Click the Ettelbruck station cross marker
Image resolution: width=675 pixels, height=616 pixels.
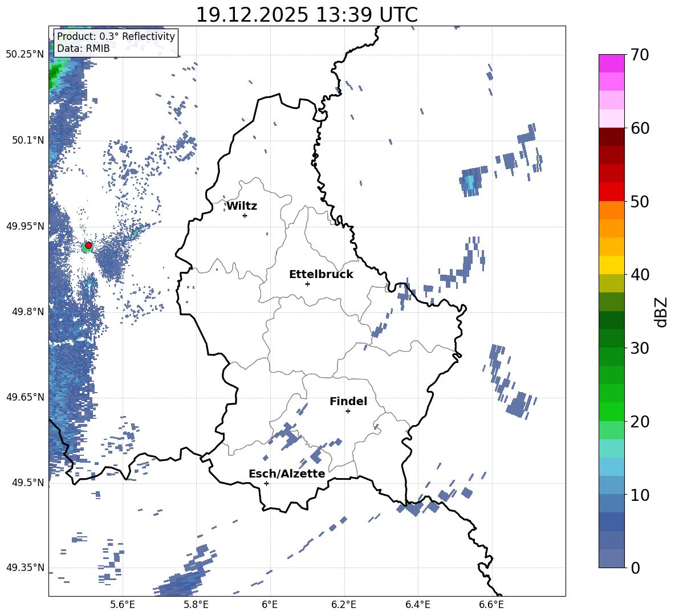[307, 284]
